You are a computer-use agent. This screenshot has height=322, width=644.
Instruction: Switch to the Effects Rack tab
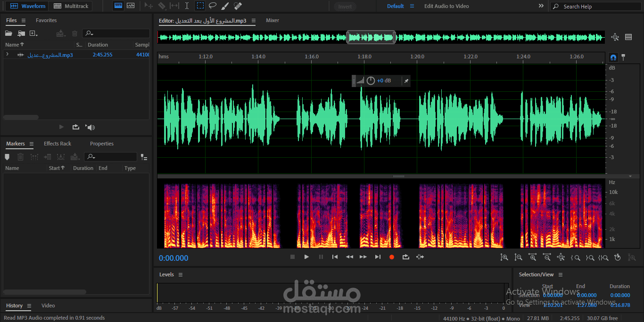[x=58, y=144]
